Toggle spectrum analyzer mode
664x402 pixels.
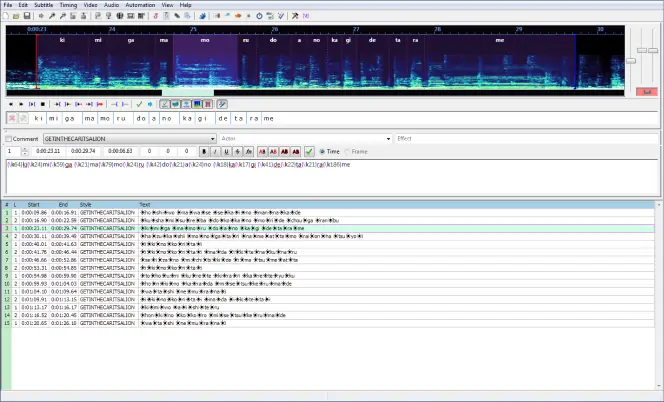coord(197,104)
